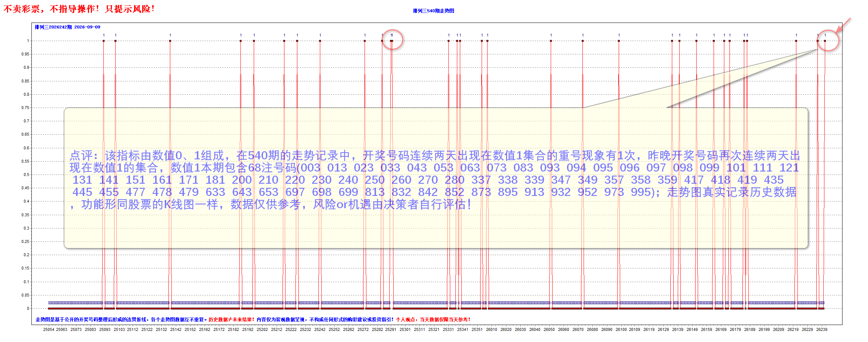This screenshot has width=868, height=342.
Task: Click x-axis period label 25291
Action: [391, 329]
